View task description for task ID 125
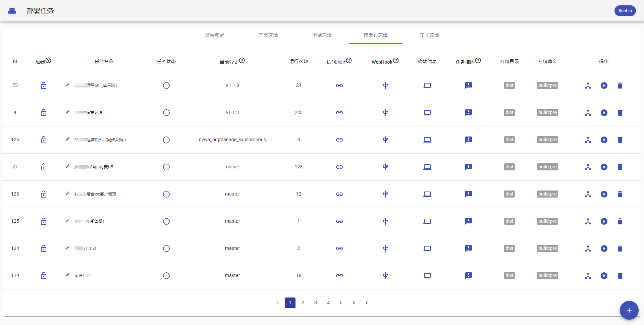The width and height of the screenshot is (644, 325). point(469,221)
